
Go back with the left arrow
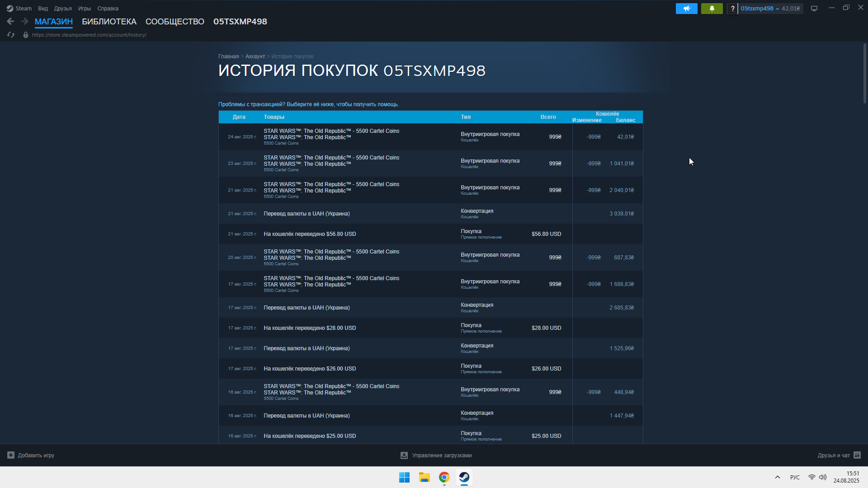tap(11, 21)
